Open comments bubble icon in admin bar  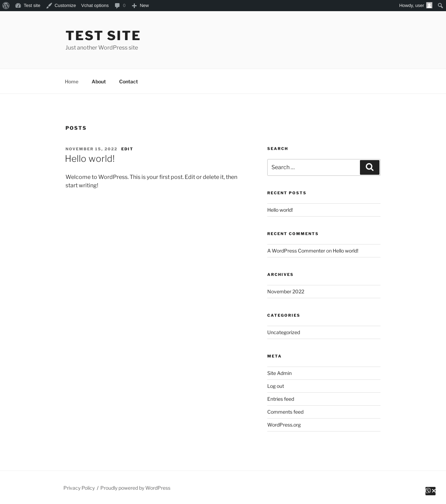click(x=117, y=6)
